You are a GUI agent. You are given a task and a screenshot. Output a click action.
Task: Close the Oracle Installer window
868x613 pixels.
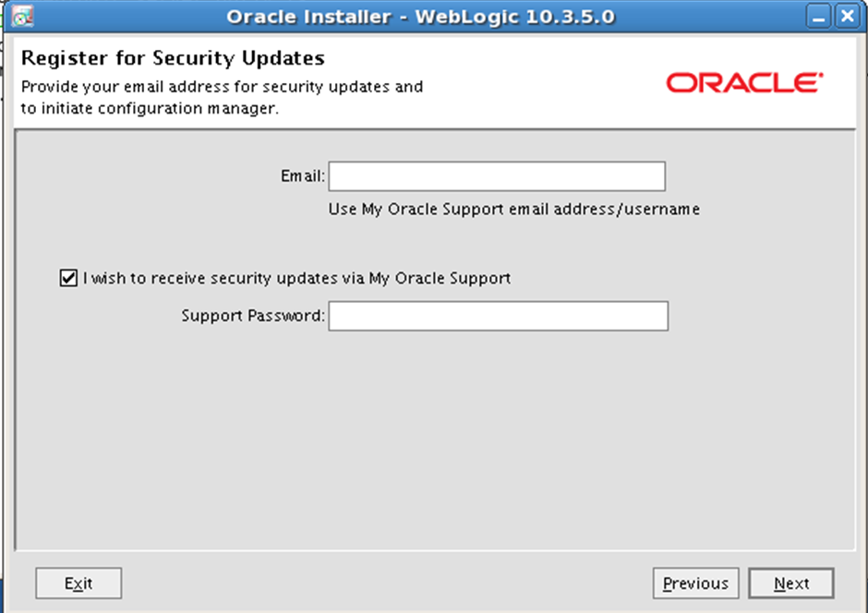coord(847,16)
